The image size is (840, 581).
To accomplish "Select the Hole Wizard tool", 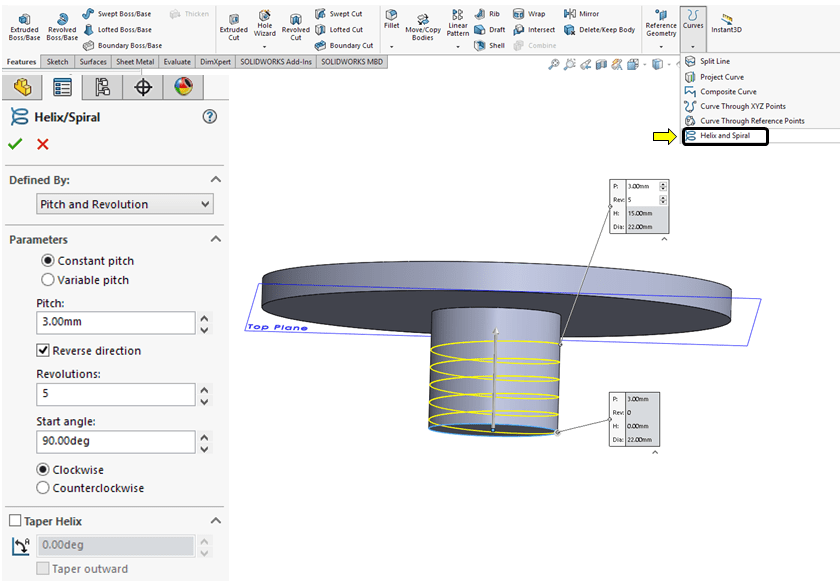I will (x=264, y=25).
